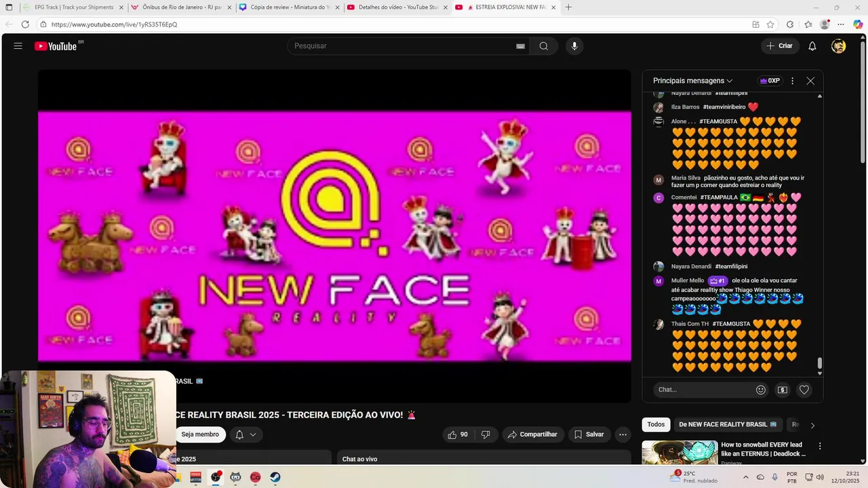The width and height of the screenshot is (868, 488).
Task: Open Edge profile icon
Action: pos(825,24)
